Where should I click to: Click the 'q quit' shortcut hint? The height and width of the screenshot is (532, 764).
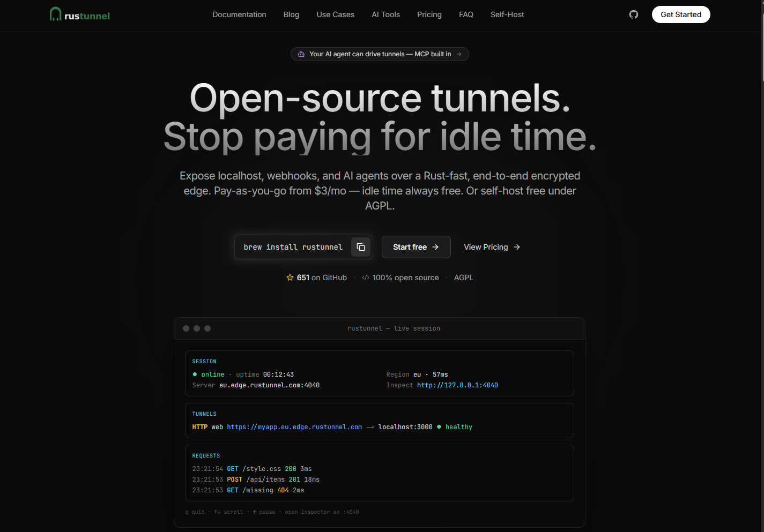(195, 512)
